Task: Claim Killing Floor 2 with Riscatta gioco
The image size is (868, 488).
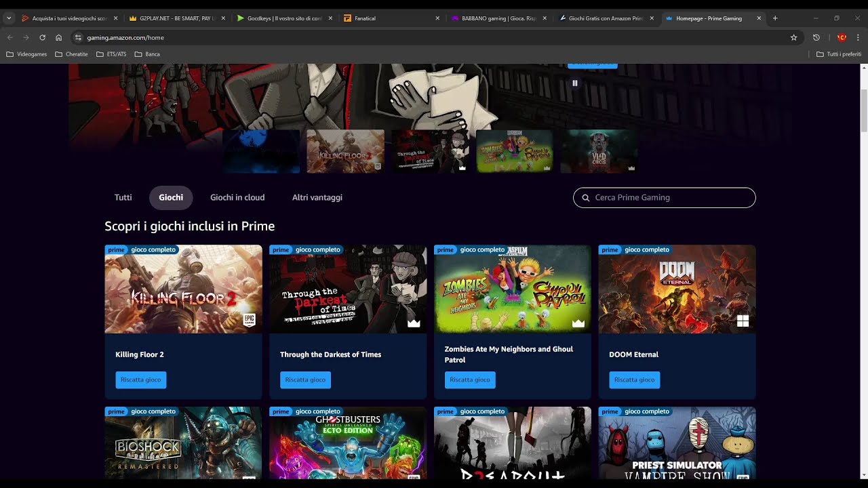Action: [141, 380]
